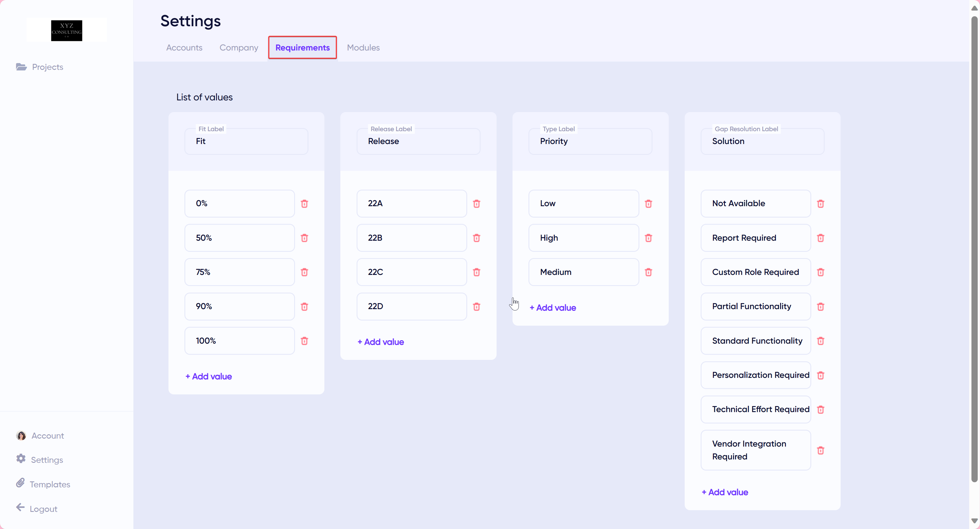
Task: Add value to the Release list
Action: point(381,342)
